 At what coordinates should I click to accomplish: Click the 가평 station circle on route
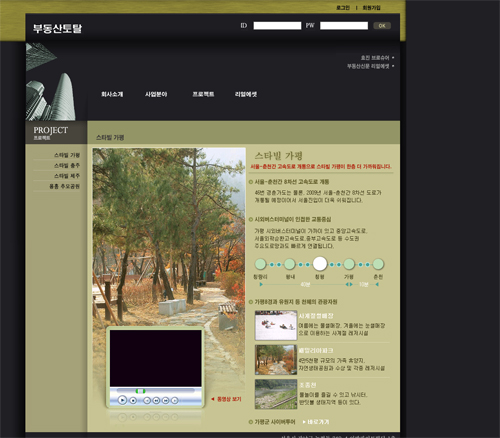349,264
